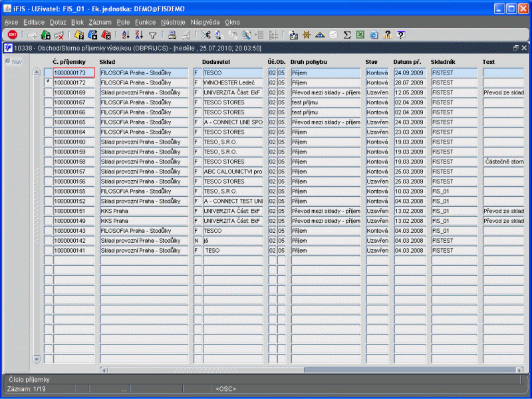Click receipt number 1000000149
Image resolution: width=532 pixels, height=399 pixels.
pos(74,221)
